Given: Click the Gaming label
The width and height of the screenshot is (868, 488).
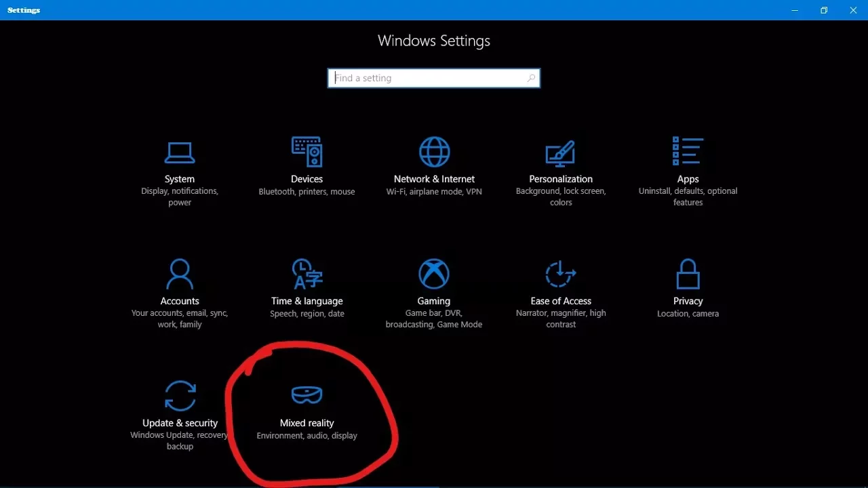Looking at the screenshot, I should tap(434, 301).
